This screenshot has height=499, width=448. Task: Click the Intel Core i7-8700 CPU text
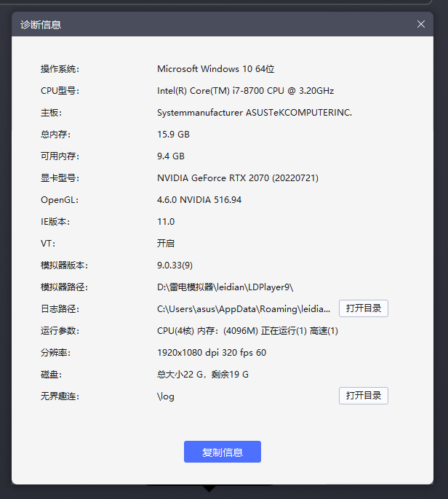(245, 91)
